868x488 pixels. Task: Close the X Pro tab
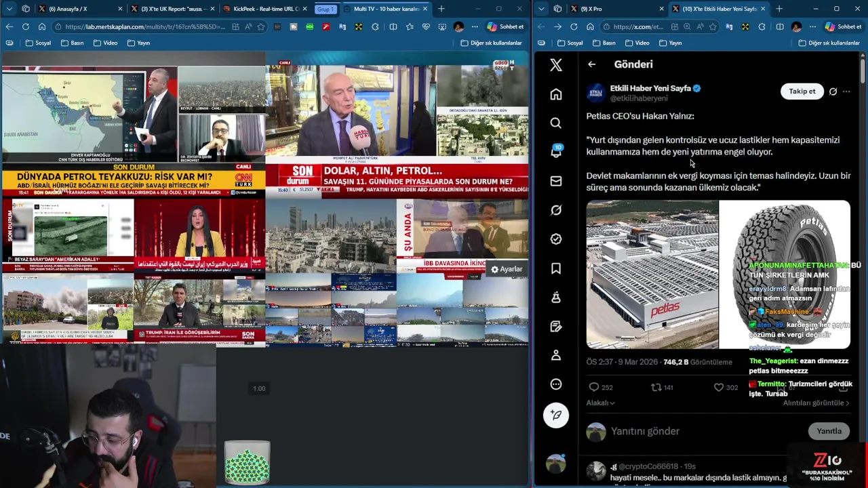(661, 9)
